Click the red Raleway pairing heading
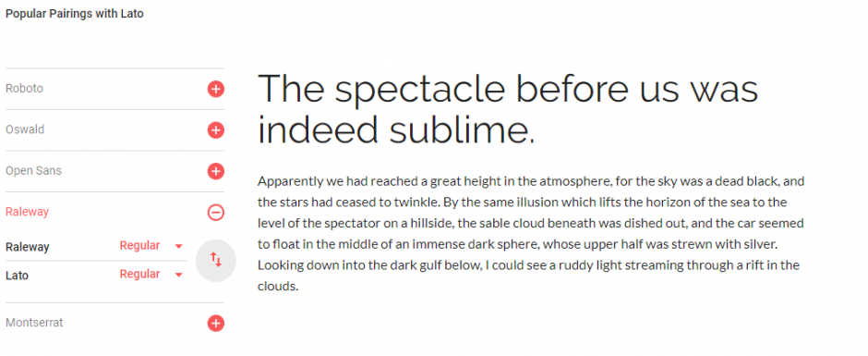868x356 pixels. (x=27, y=212)
